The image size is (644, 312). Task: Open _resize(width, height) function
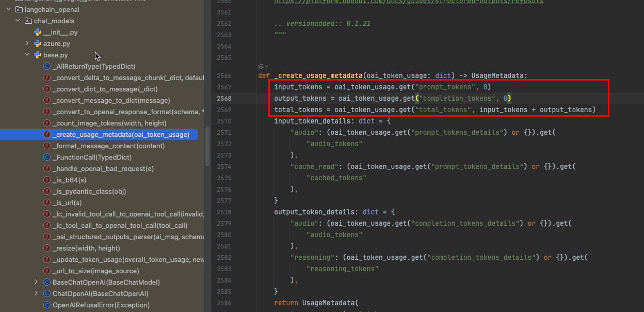coord(87,248)
